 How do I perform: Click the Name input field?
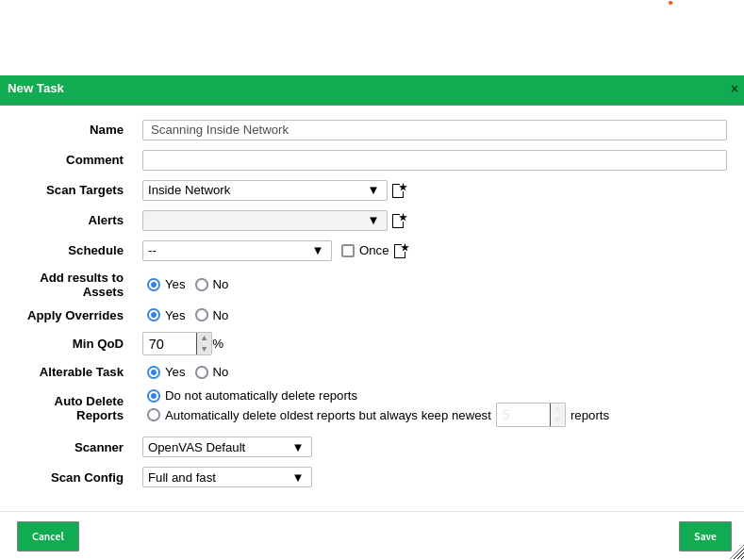pyautogui.click(x=434, y=130)
